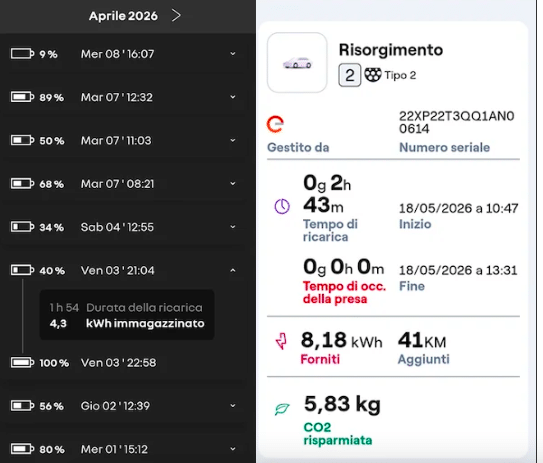
Task: Expand the Mer 08 16:07 charging entry
Action: click(x=233, y=54)
